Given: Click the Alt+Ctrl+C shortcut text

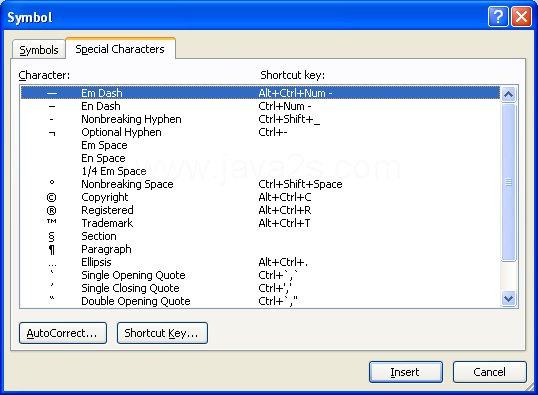Looking at the screenshot, I should click(x=285, y=197).
